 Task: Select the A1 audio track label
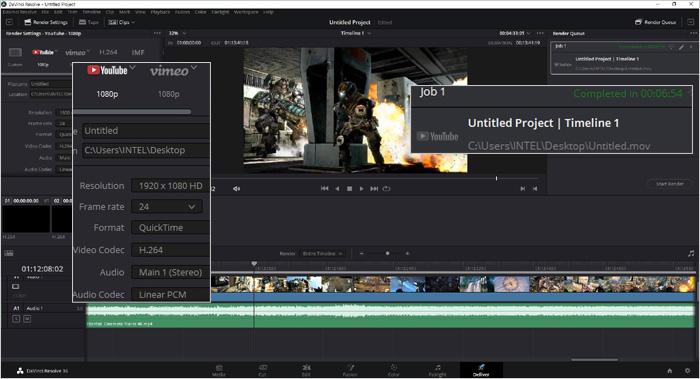click(x=16, y=308)
